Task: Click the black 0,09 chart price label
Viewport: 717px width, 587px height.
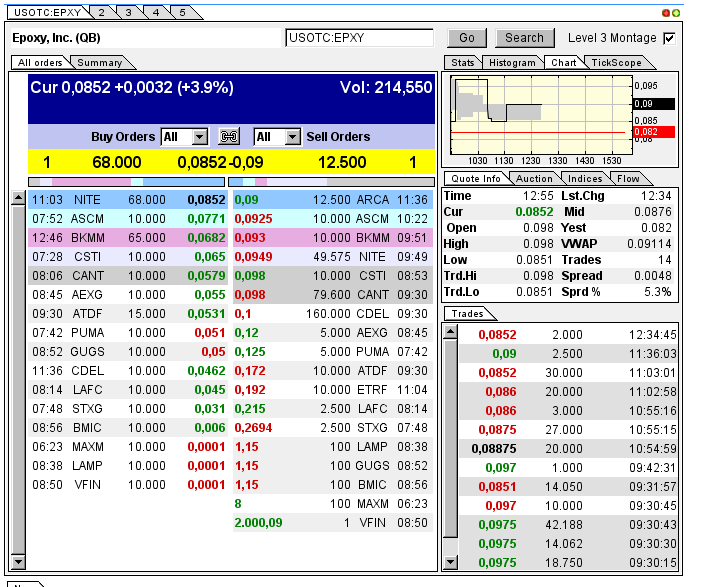Action: [654, 104]
